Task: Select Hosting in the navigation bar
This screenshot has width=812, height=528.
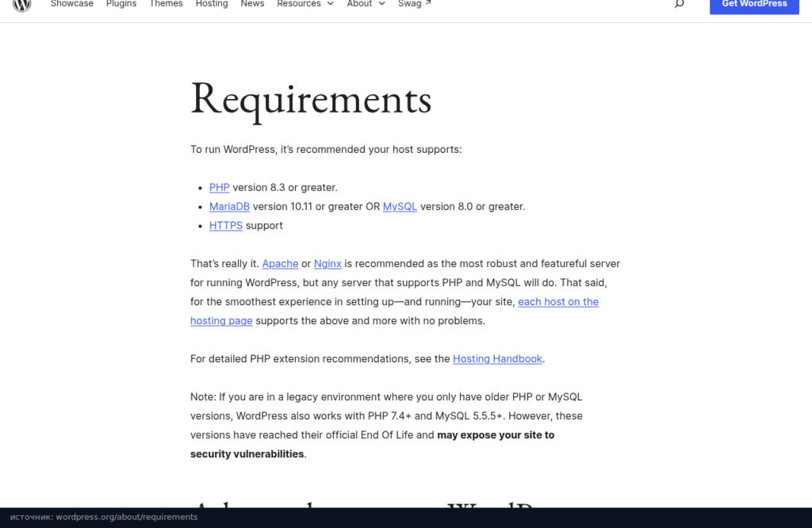Action: (211, 4)
